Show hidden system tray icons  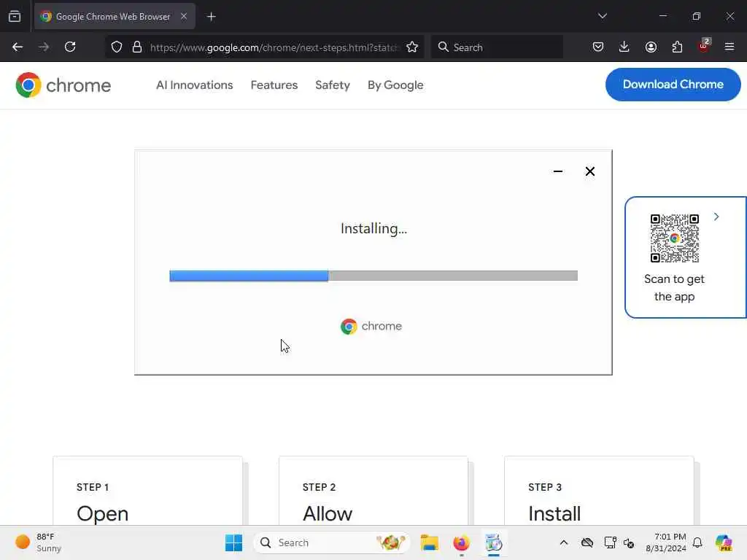[564, 542]
